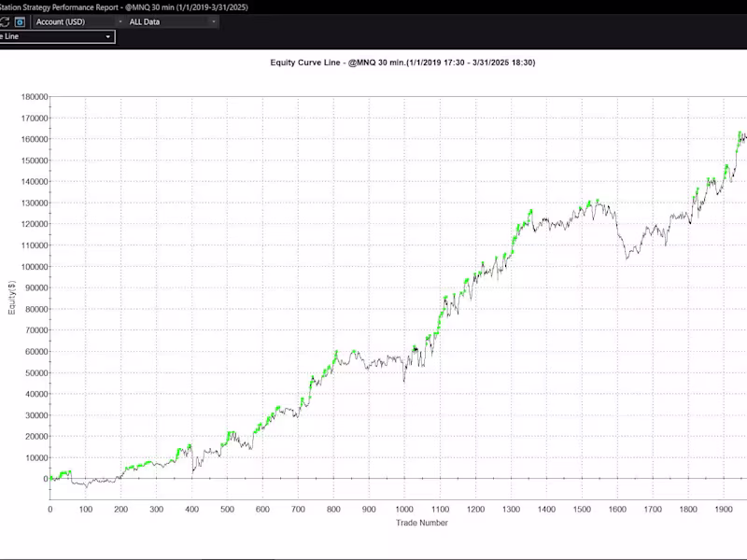
Task: Click the ALL Data dropdown arrow
Action: [x=213, y=21]
